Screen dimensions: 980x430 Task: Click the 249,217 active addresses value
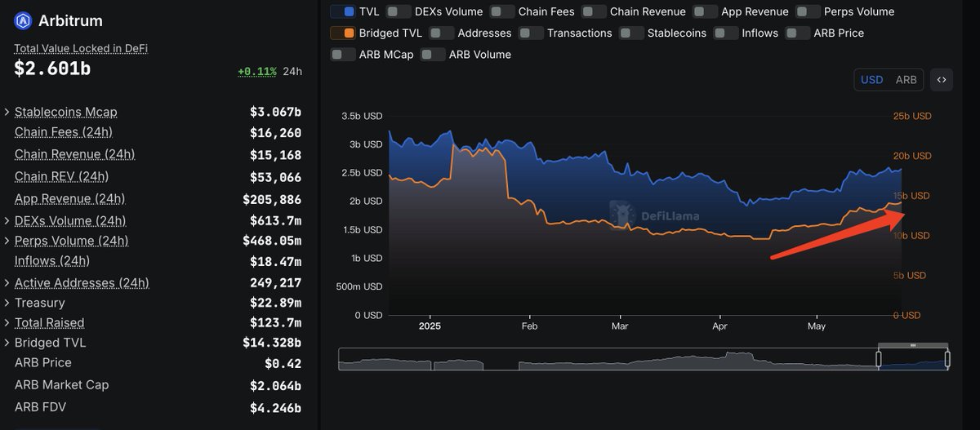[276, 283]
